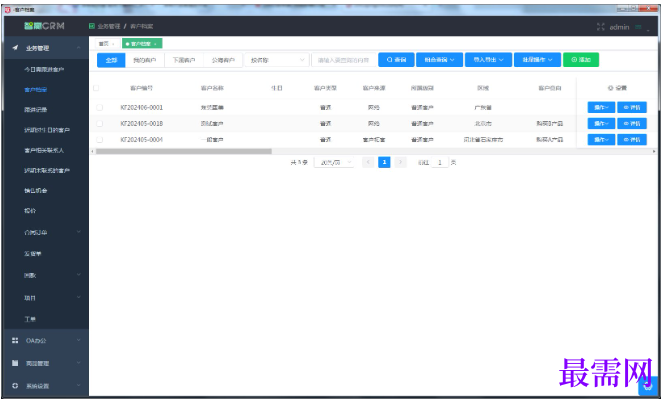The height and width of the screenshot is (404, 671).
Task: Click the 客户编号 column header
Action: tap(142, 88)
